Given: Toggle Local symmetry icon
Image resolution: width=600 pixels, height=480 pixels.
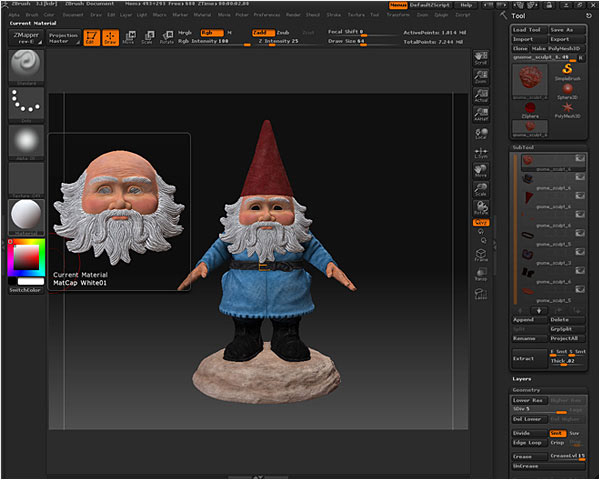Looking at the screenshot, I should point(481,133).
